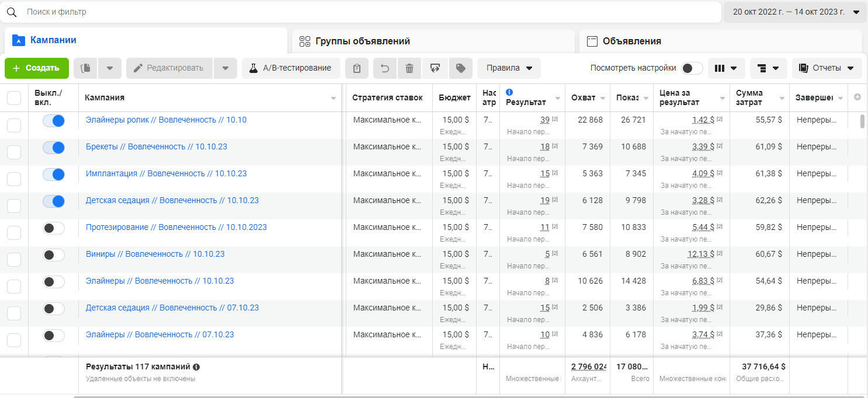This screenshot has width=868, height=398.
Task: Toggle the Посмотреть настройки switch
Action: click(x=692, y=68)
